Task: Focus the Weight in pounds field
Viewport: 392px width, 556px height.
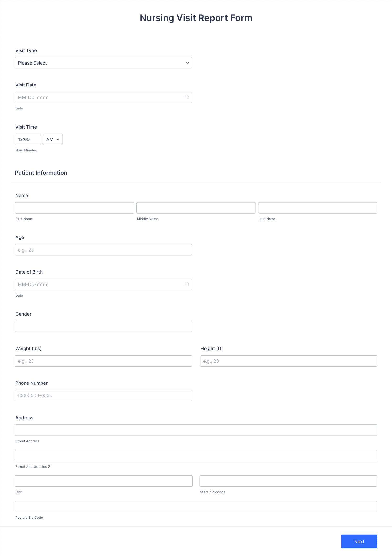Action: click(x=103, y=361)
